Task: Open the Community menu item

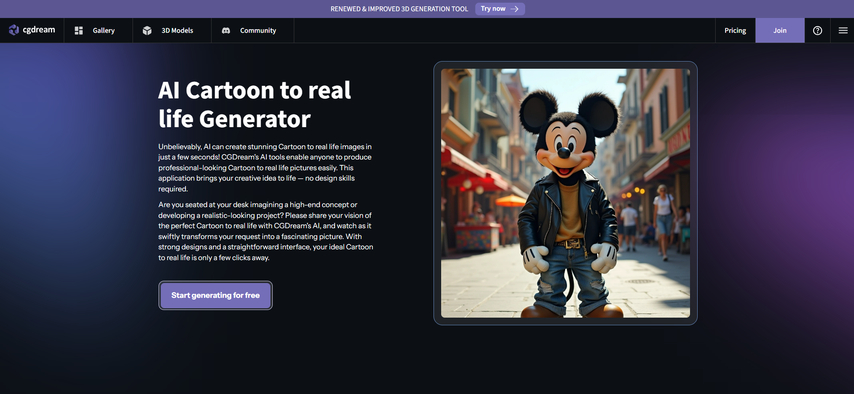Action: point(253,31)
